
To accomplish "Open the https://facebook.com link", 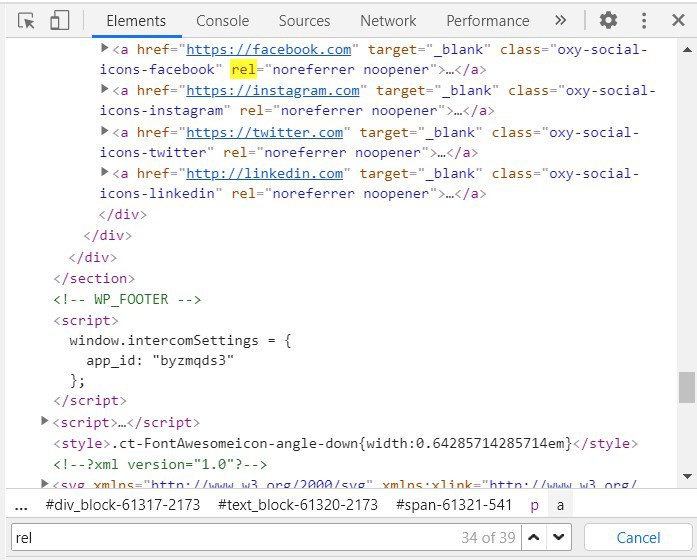I will pyautogui.click(x=268, y=49).
